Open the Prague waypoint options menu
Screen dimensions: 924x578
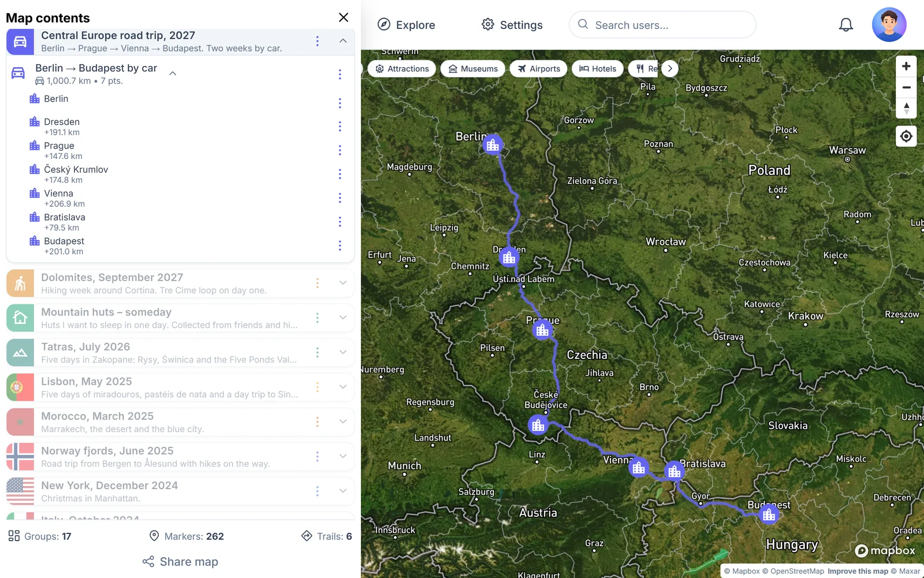pos(340,150)
